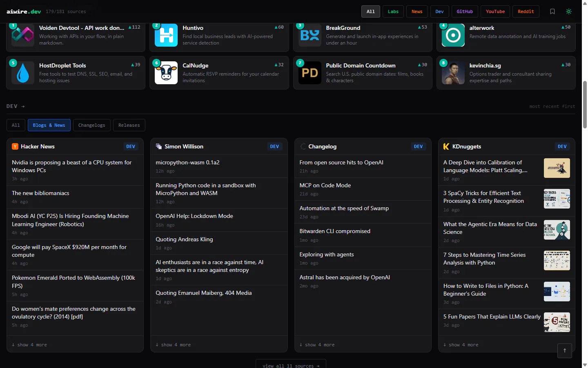Open micropython-wasm 0.1a2 post
Viewport: 588px width, 368px height.
pos(187,162)
